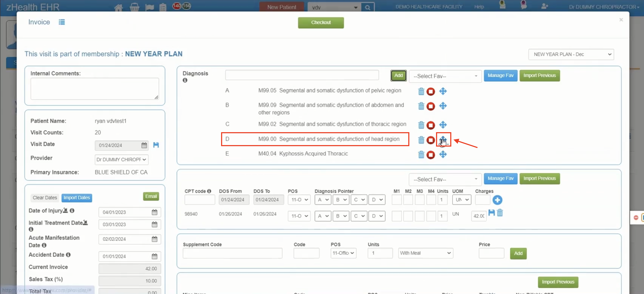The image size is (644, 294).
Task: Click info icon next to Diagnosis label
Action: 185,80
